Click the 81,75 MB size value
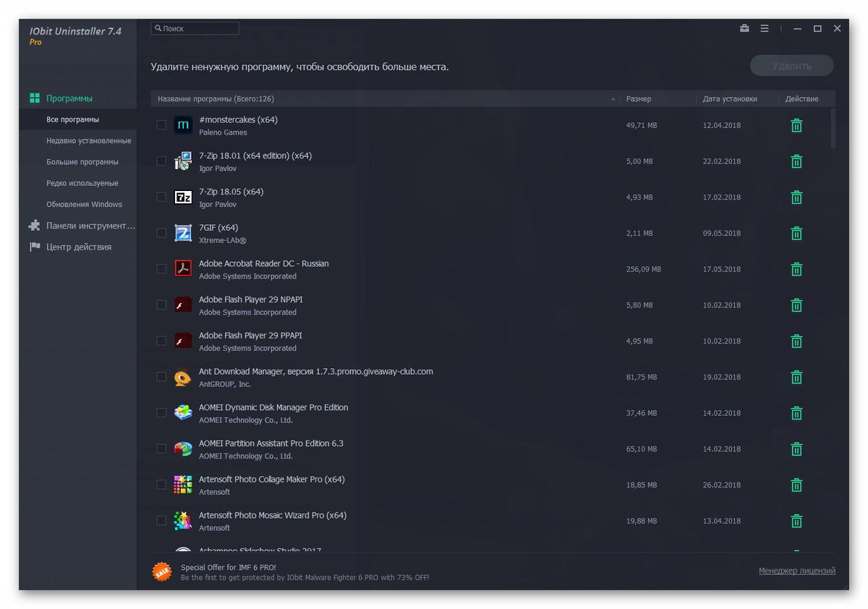Viewport: 868px width, 609px height. (x=642, y=377)
